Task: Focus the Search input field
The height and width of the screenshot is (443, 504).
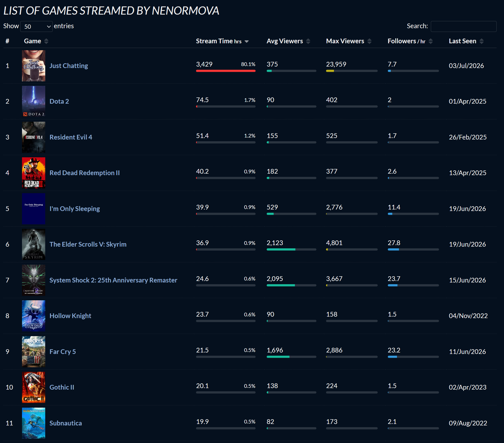Action: tap(463, 26)
